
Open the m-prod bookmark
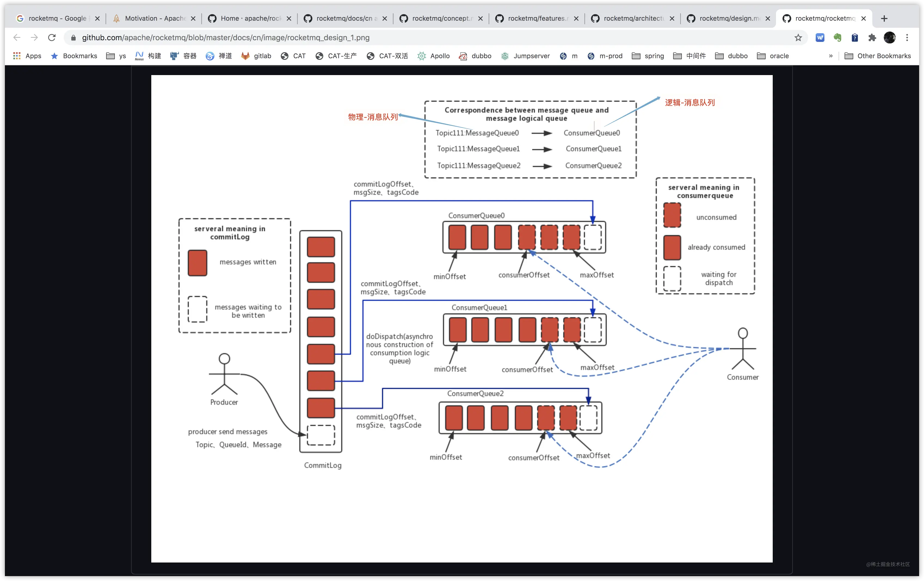pos(605,56)
